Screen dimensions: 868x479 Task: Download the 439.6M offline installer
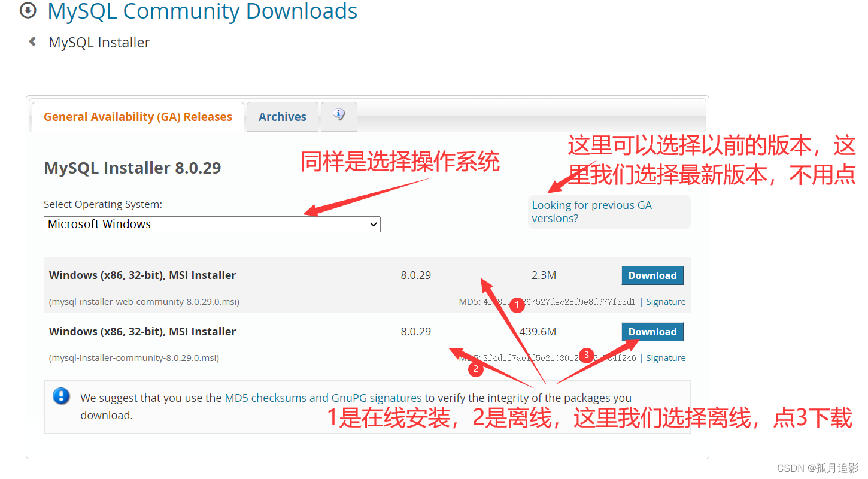pyautogui.click(x=652, y=332)
